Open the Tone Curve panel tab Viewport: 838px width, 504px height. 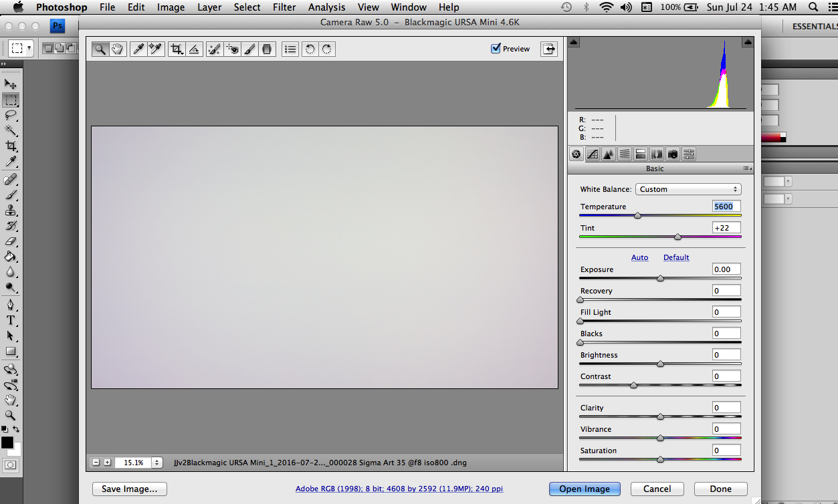pyautogui.click(x=592, y=154)
